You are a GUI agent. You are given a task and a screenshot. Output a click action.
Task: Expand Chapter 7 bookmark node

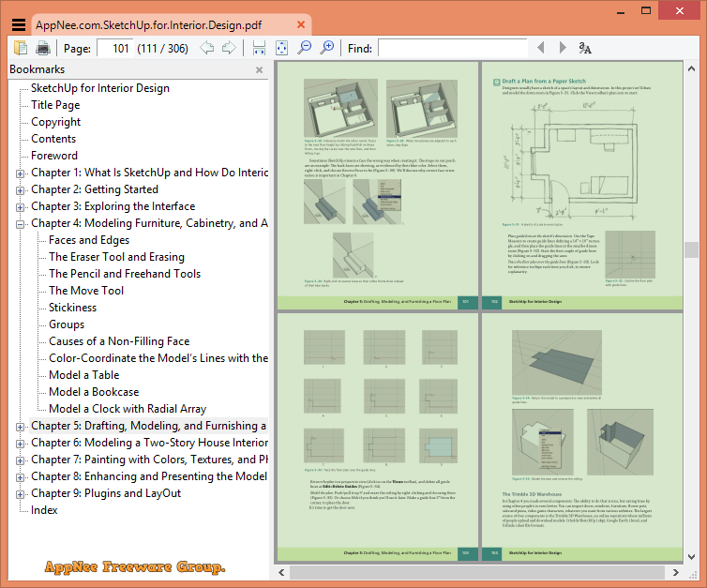[20, 460]
